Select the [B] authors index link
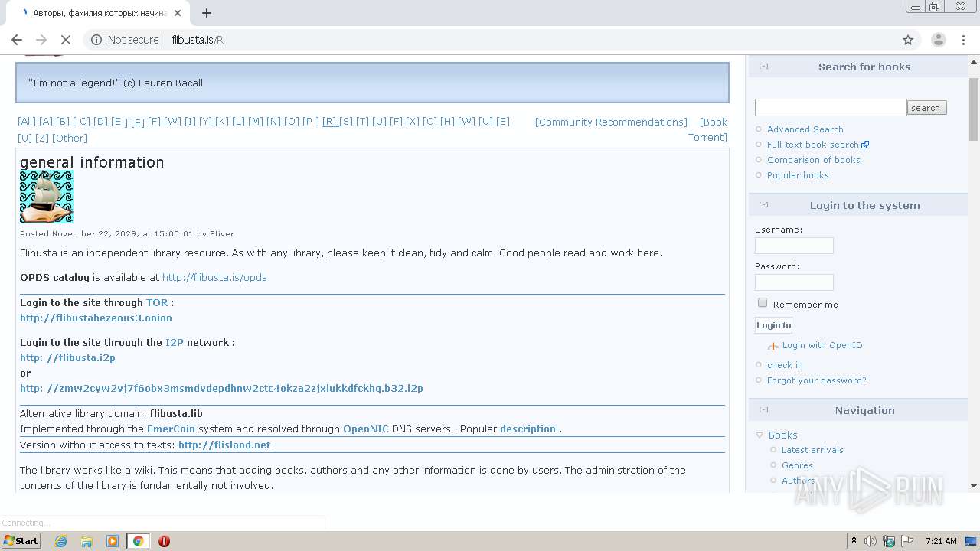Screen dimensions: 980x551 tap(63, 122)
